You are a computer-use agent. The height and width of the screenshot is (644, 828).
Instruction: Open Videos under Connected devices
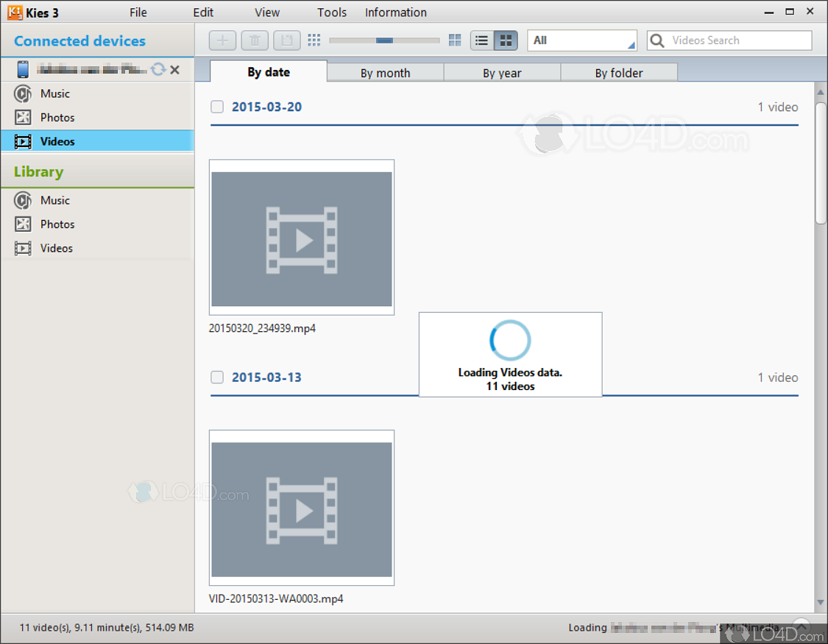pos(98,141)
